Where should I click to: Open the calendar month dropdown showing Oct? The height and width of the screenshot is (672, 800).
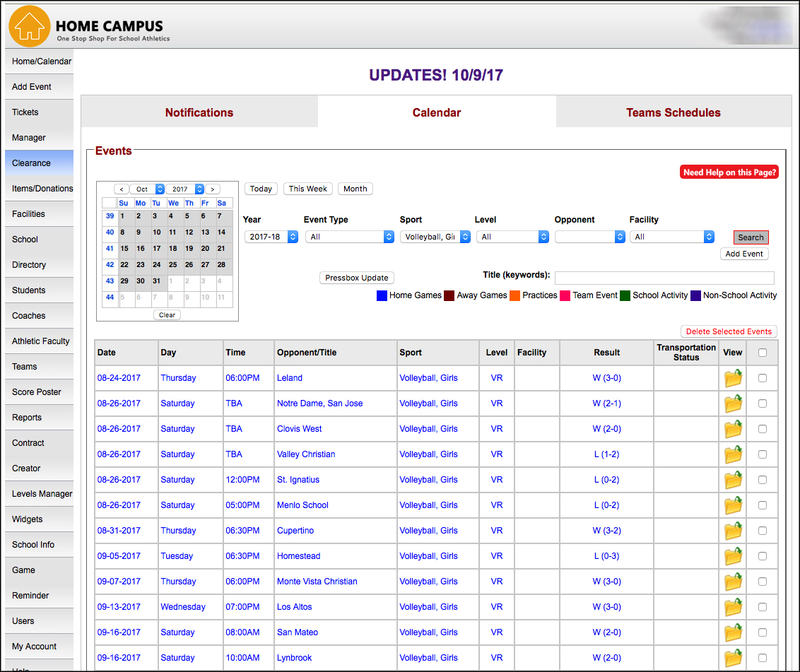[147, 189]
